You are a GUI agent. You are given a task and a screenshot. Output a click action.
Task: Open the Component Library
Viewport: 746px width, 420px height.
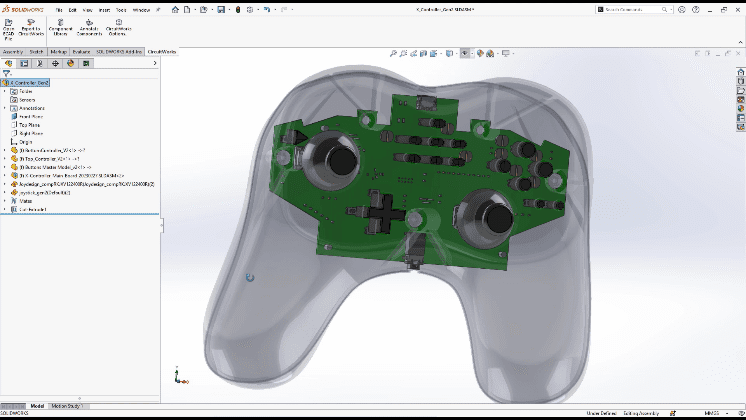(x=60, y=28)
